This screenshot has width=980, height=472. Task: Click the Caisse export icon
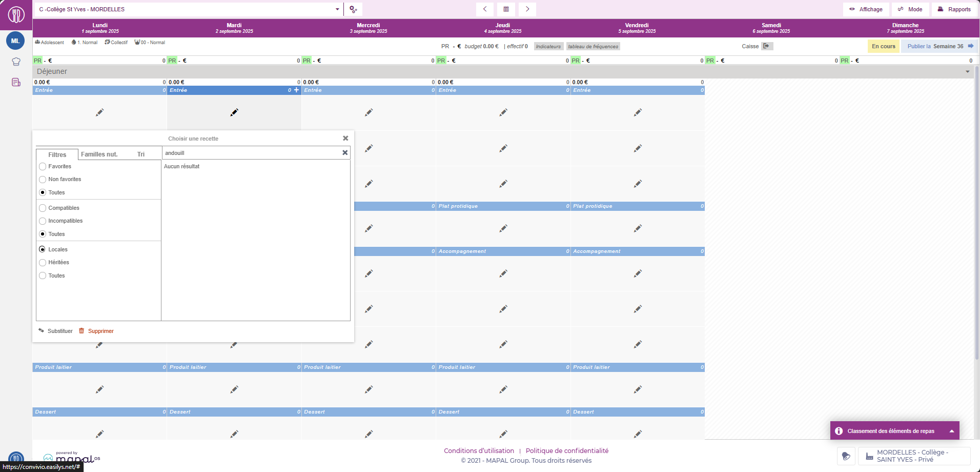point(766,46)
